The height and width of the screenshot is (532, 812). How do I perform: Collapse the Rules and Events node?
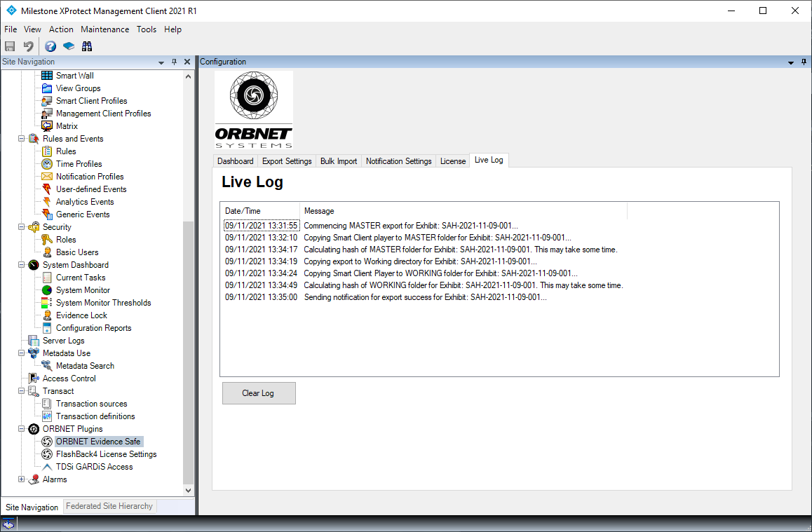pos(21,139)
